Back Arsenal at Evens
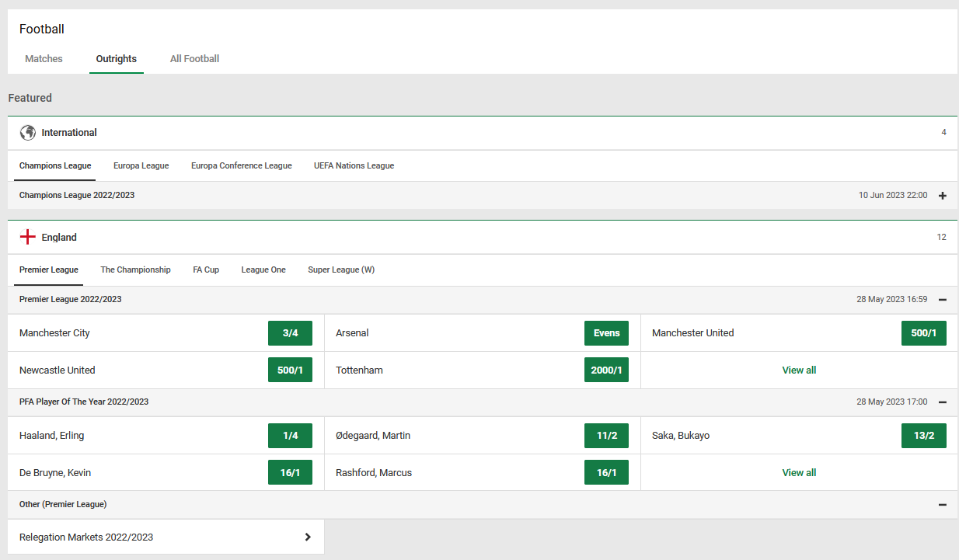Image resolution: width=959 pixels, height=560 pixels. click(606, 332)
